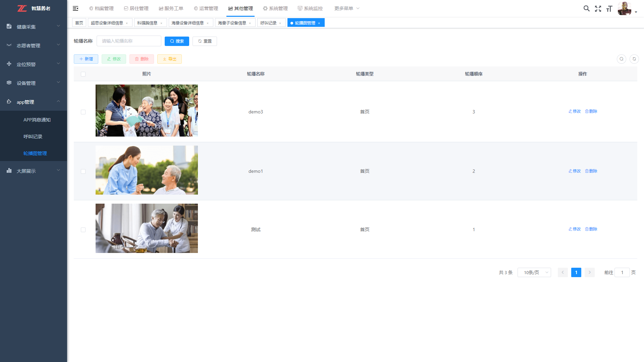Viewport: 644px width, 362px height.
Task: Open the demo1 carousel photo thumbnail
Action: point(147,170)
